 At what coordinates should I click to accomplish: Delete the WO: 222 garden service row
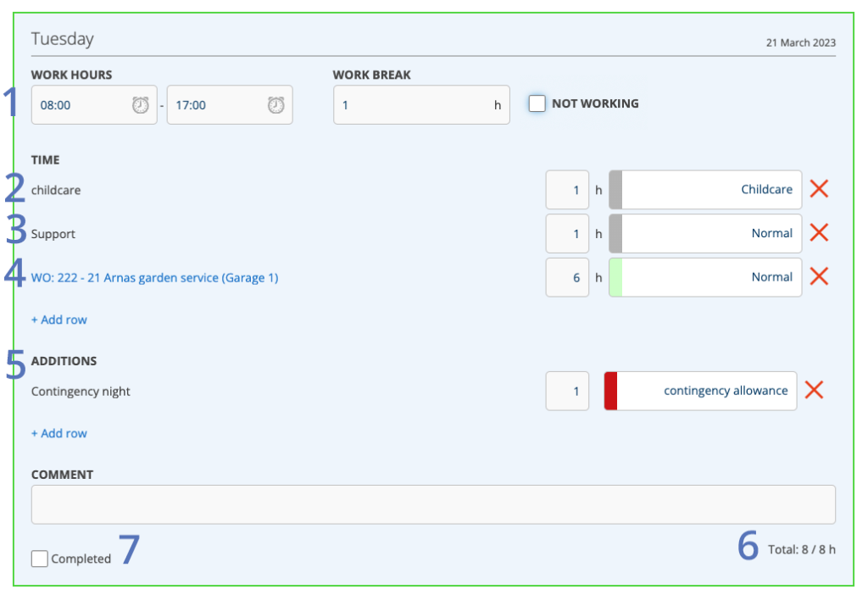[818, 276]
